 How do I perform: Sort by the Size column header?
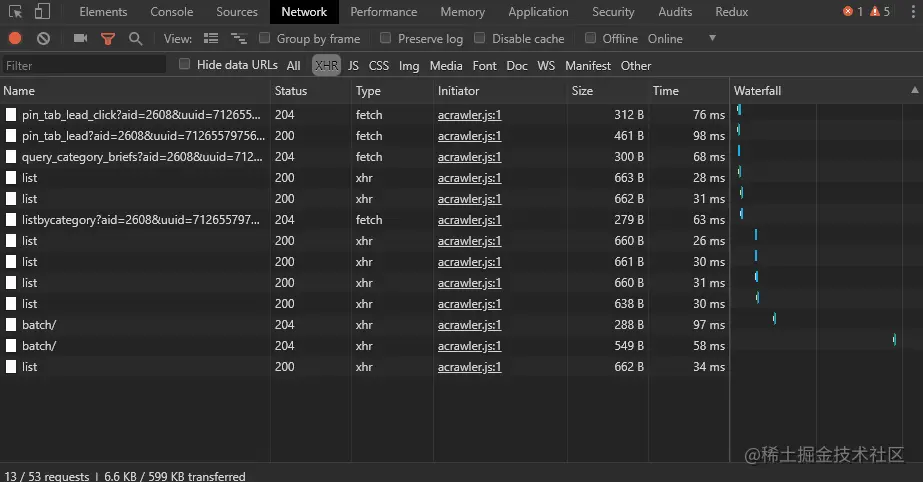point(608,91)
